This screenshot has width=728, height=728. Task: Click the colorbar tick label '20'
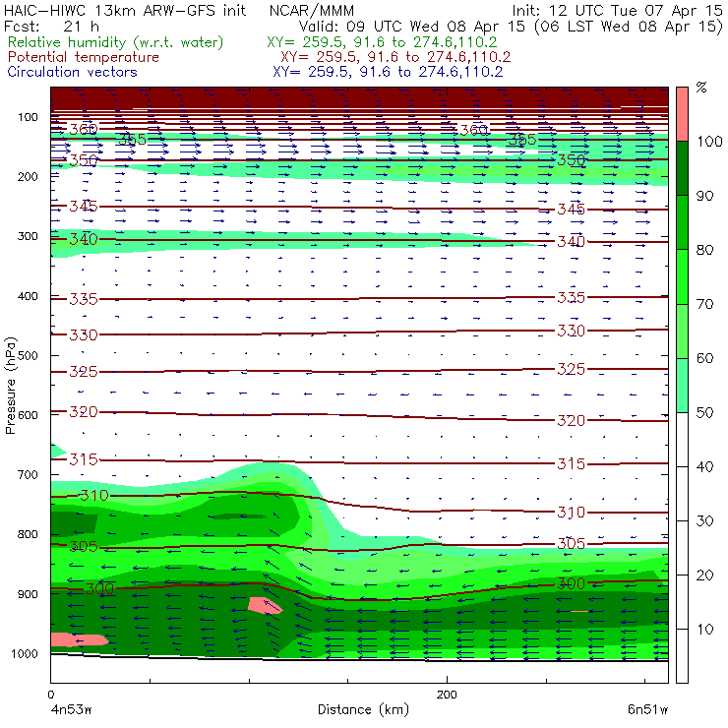point(704,576)
